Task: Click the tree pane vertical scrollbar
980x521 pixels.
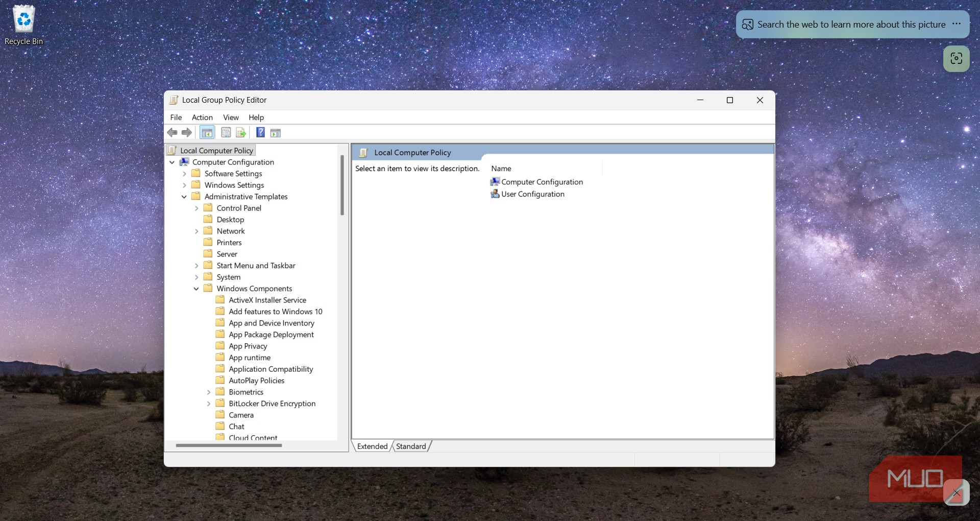Action: pos(342,185)
